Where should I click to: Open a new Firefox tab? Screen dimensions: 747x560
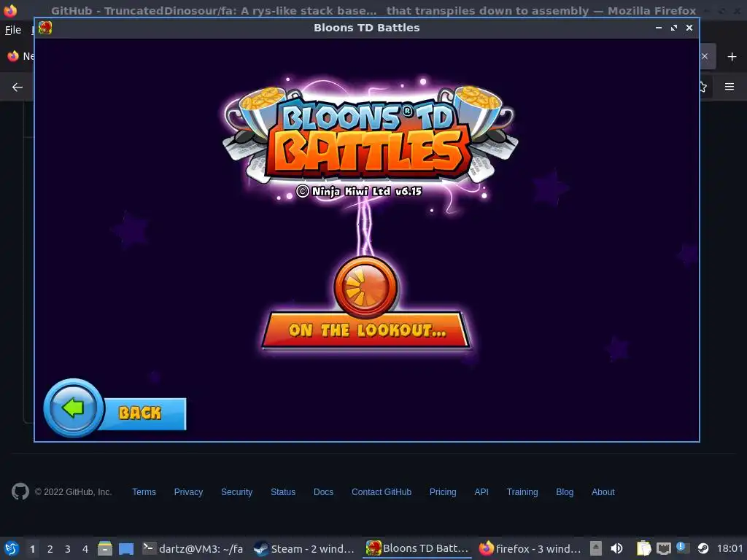click(x=732, y=57)
